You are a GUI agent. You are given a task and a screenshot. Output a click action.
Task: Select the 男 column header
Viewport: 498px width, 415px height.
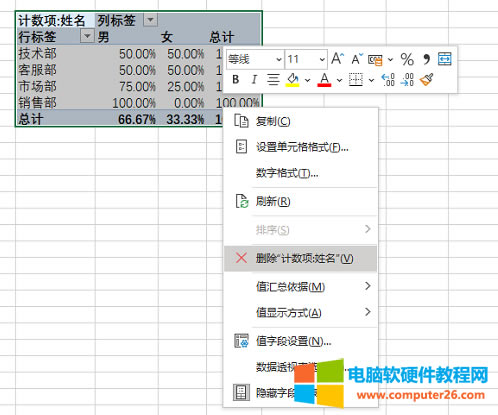coord(127,37)
